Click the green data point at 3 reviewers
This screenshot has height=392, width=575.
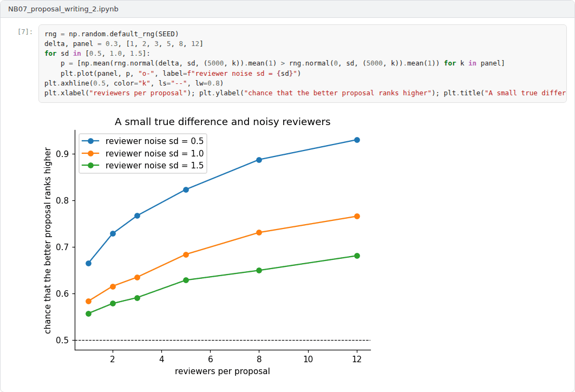click(x=137, y=298)
